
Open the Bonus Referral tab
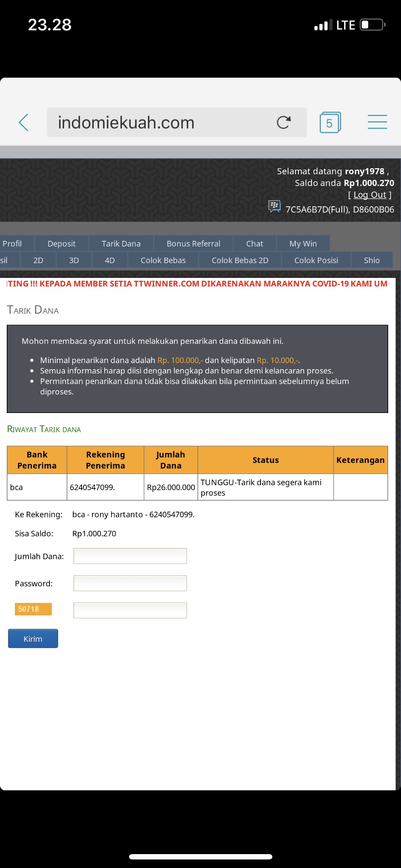pyautogui.click(x=193, y=244)
